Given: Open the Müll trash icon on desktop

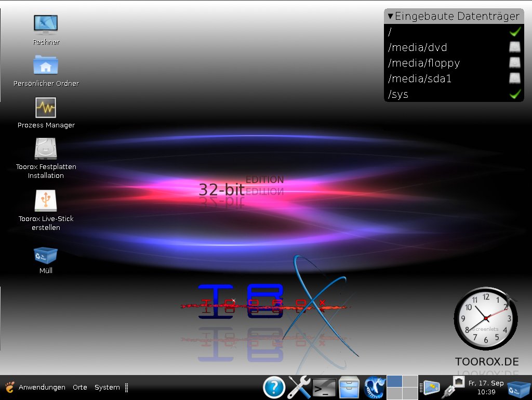Looking at the screenshot, I should pyautogui.click(x=46, y=255).
